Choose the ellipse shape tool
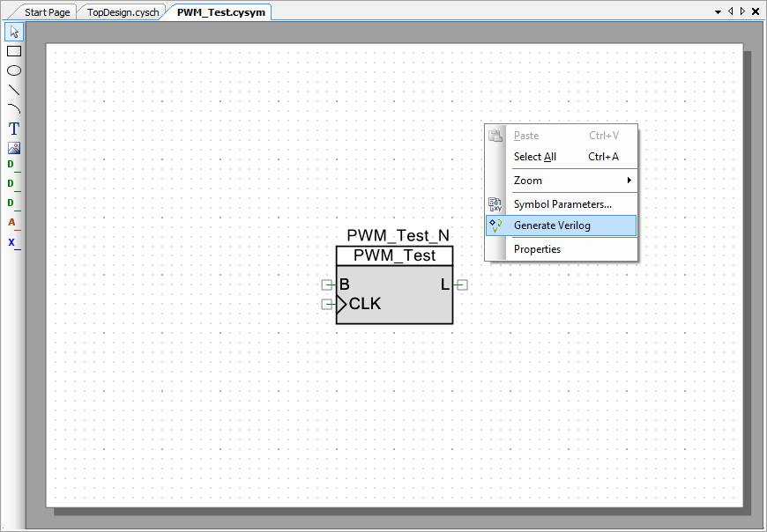This screenshot has width=767, height=532. [x=14, y=70]
